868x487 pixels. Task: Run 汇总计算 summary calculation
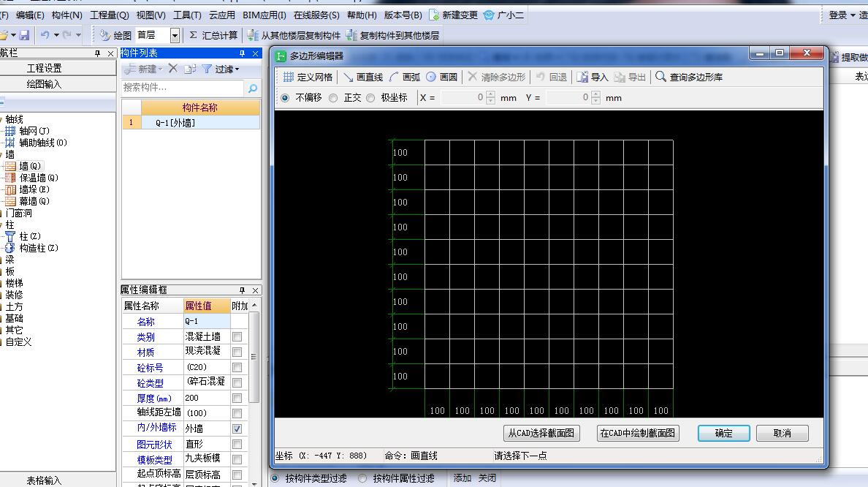coord(213,35)
